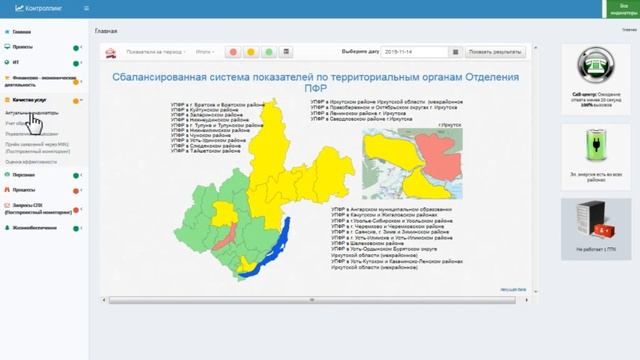Click the link at panel bottom right
Image resolution: width=640 pixels, height=360 pixels.
[513, 289]
